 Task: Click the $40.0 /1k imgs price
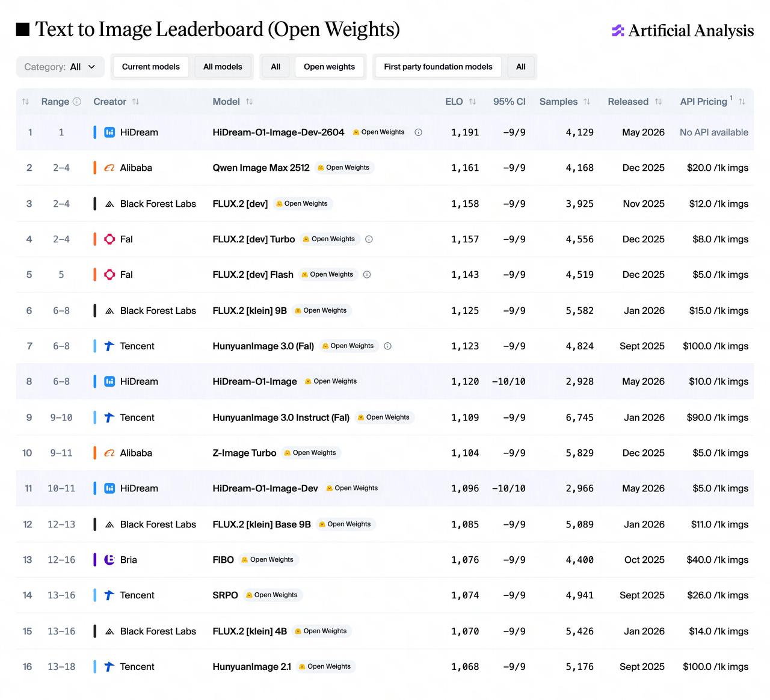pyautogui.click(x=718, y=560)
